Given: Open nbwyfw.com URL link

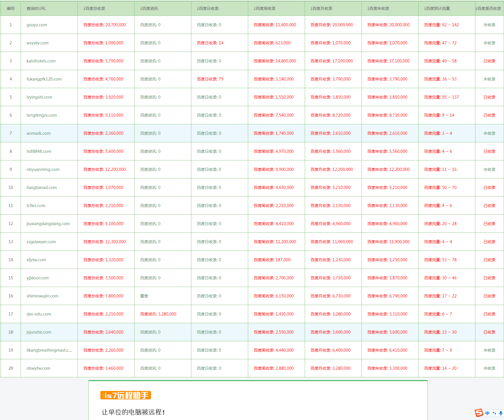Looking at the screenshot, I should [38, 368].
